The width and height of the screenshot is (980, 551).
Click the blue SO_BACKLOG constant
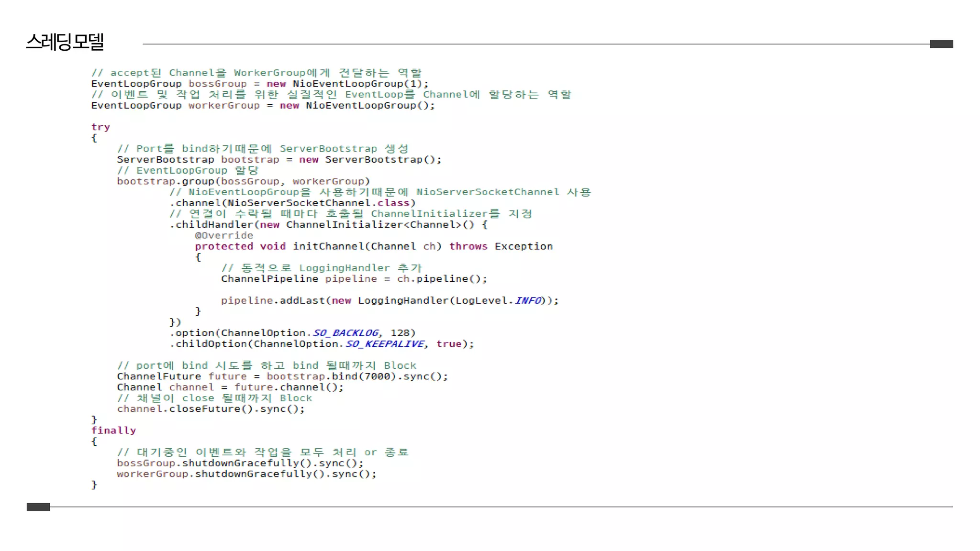(346, 333)
